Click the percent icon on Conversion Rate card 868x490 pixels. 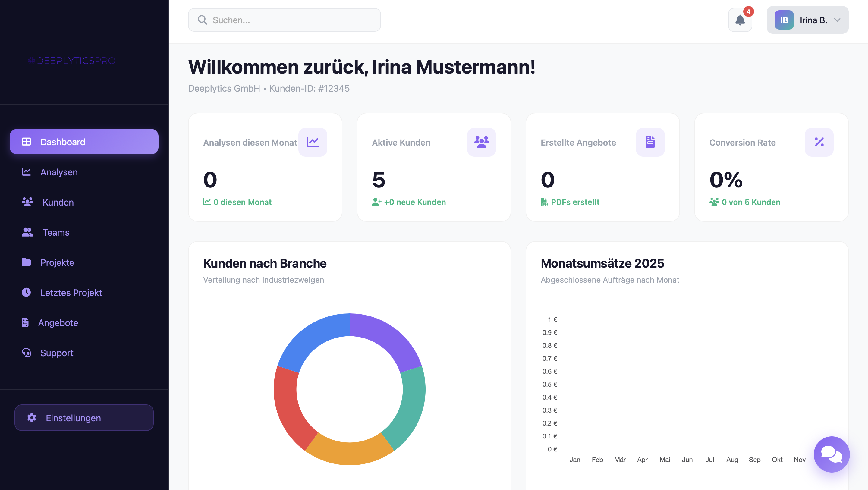click(819, 142)
